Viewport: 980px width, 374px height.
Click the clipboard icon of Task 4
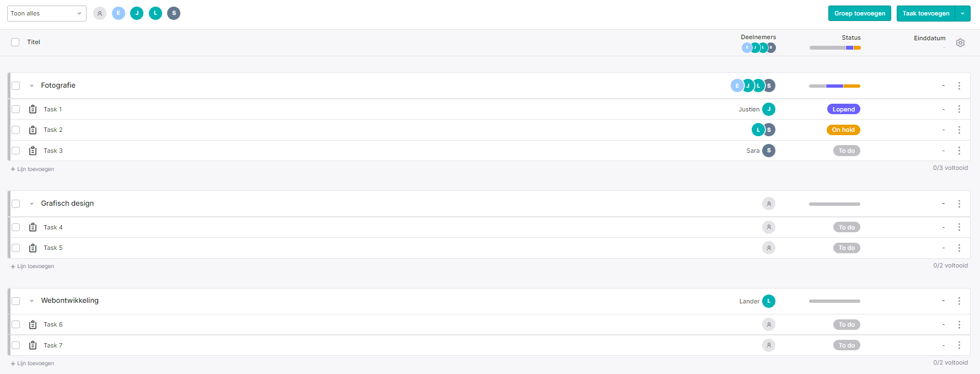(x=33, y=227)
